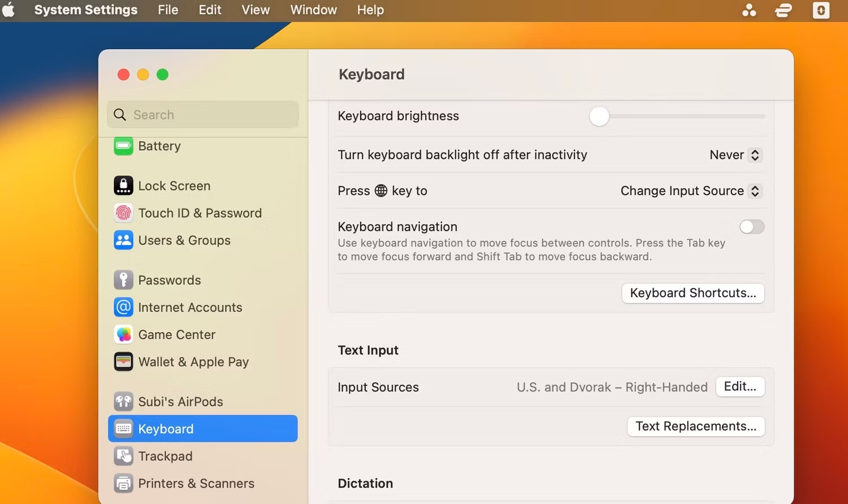Open the Edit menu
Viewport: 848px width, 504px height.
(x=210, y=10)
